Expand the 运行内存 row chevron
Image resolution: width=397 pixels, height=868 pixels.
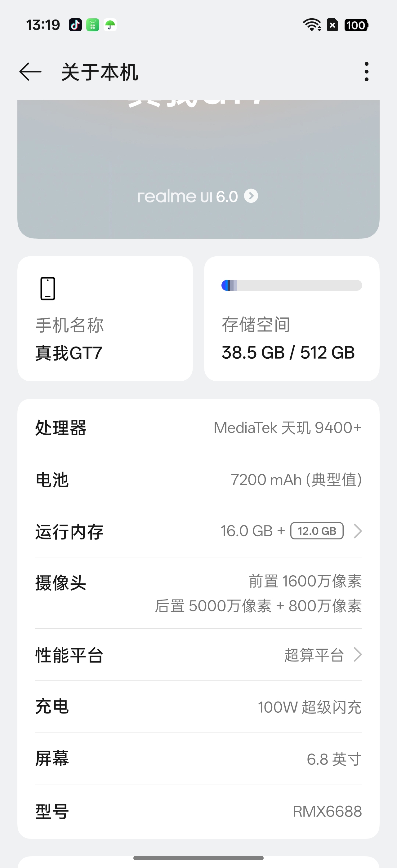(x=358, y=531)
